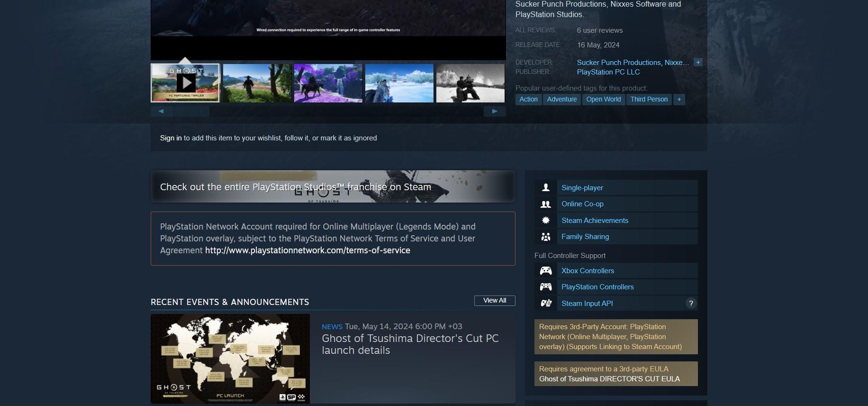Viewport: 868px width, 406px height.
Task: Open the Xbox Controllers support link
Action: click(588, 271)
